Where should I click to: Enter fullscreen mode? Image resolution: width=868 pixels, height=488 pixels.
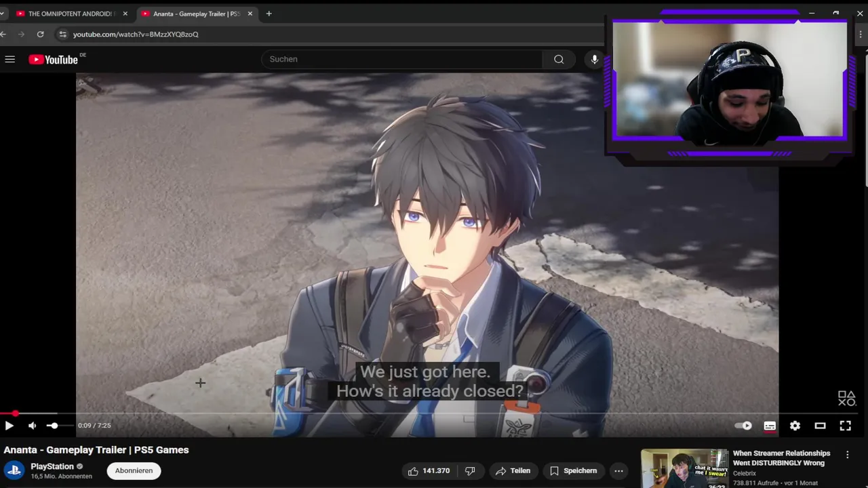[845, 426]
